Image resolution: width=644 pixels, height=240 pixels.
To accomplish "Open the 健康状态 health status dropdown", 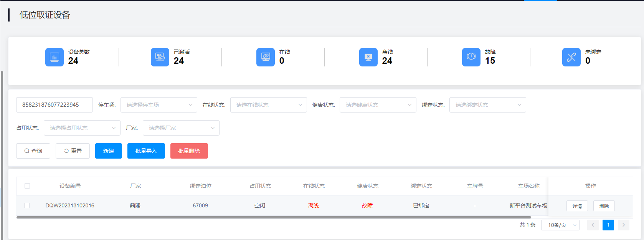I will pyautogui.click(x=378, y=105).
